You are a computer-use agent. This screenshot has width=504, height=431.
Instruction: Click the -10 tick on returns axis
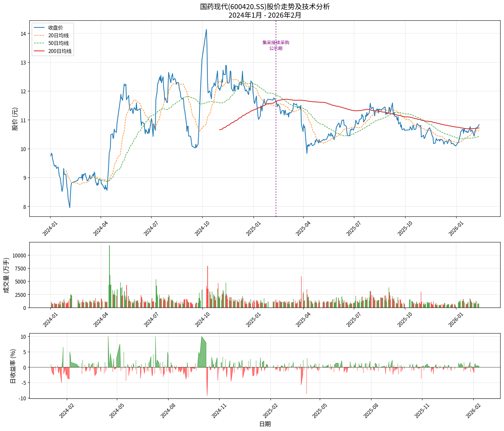click(22, 398)
